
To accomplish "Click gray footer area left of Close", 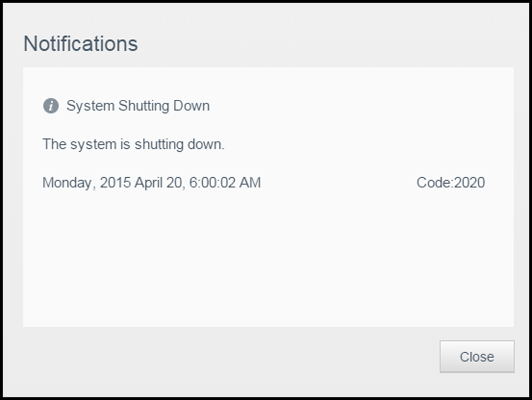I will click(x=231, y=357).
